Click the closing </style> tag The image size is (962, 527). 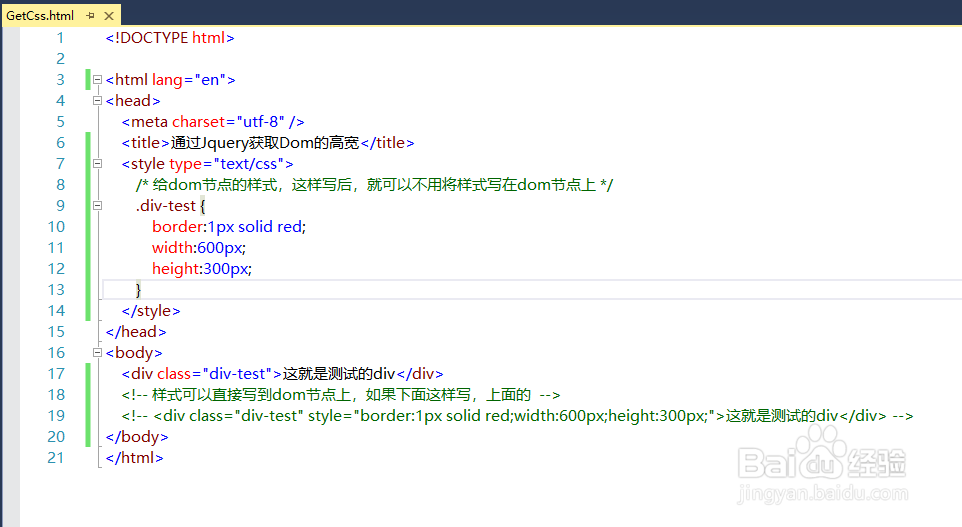pos(151,311)
